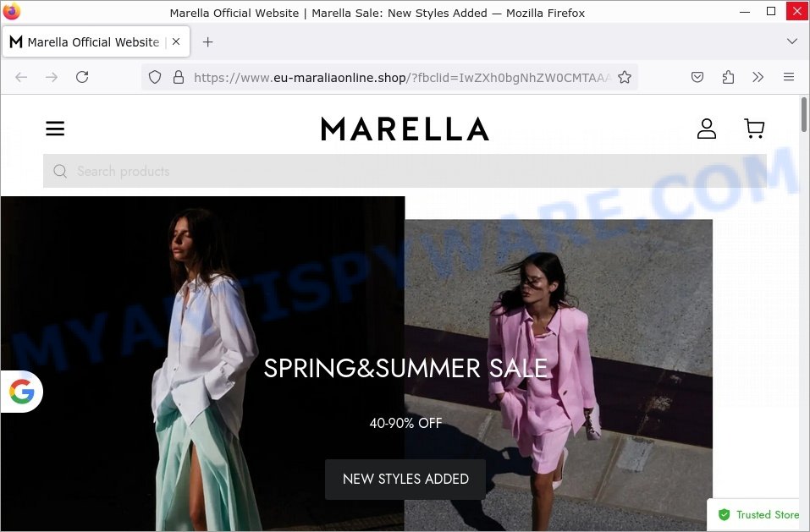Open Firefox extensions puzzle icon
This screenshot has width=810, height=532.
(728, 78)
